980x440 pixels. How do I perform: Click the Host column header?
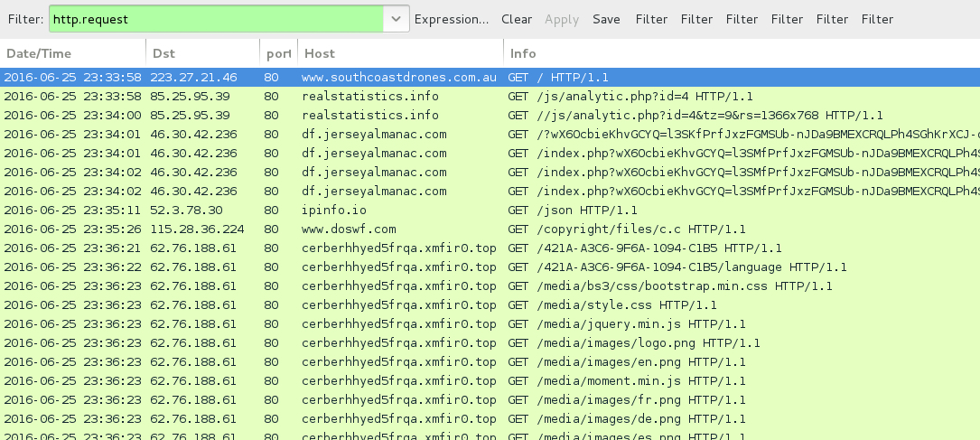point(397,53)
